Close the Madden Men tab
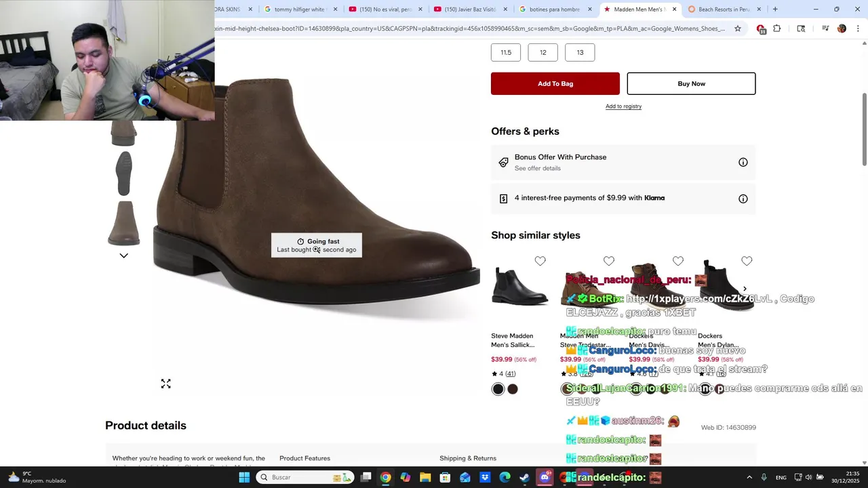This screenshot has height=488, width=868. pyautogui.click(x=674, y=9)
